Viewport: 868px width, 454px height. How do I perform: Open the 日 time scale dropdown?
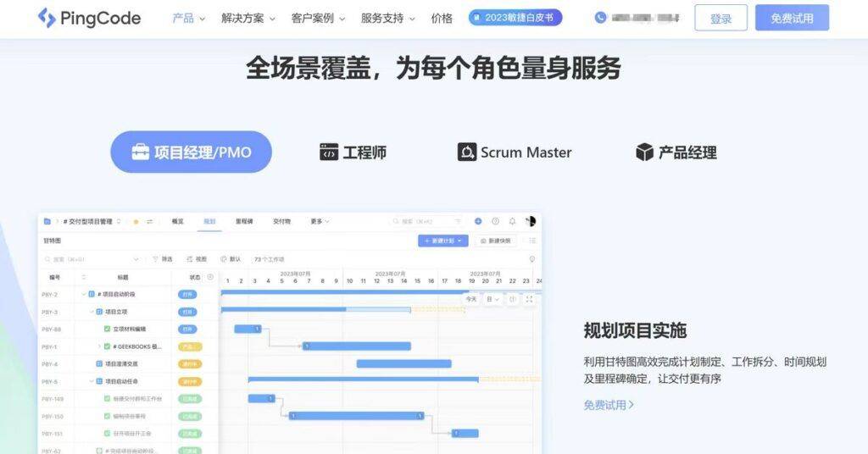click(492, 299)
